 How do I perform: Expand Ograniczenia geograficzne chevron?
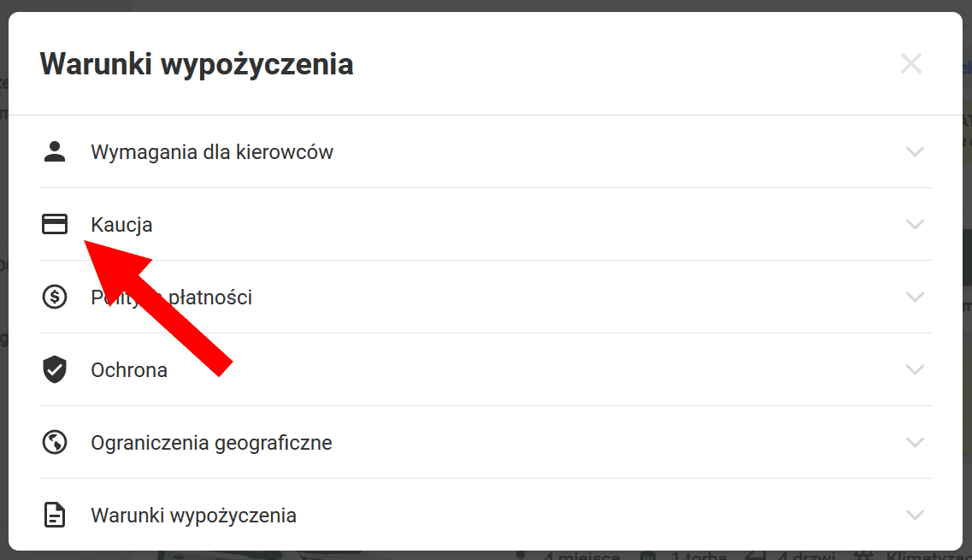click(x=915, y=442)
